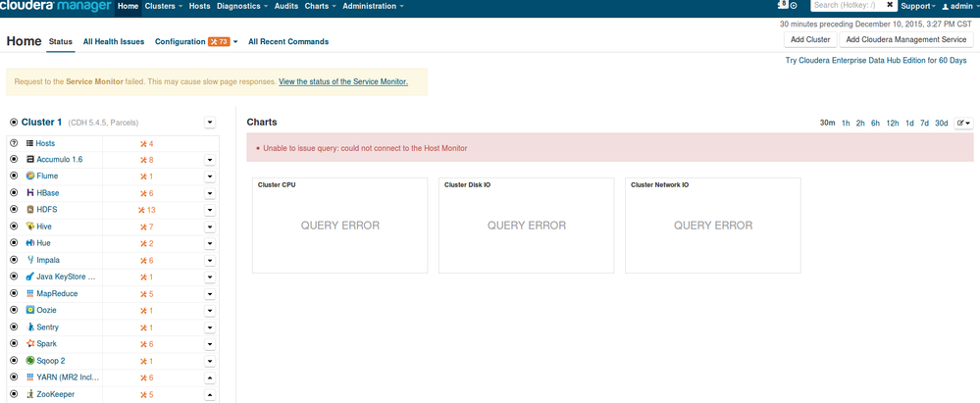Screen dimensions: 980x403
Task: Click the Impala service icon
Action: click(x=30, y=260)
